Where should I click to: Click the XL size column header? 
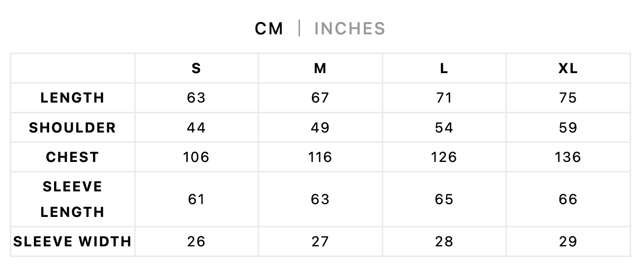coord(568,69)
